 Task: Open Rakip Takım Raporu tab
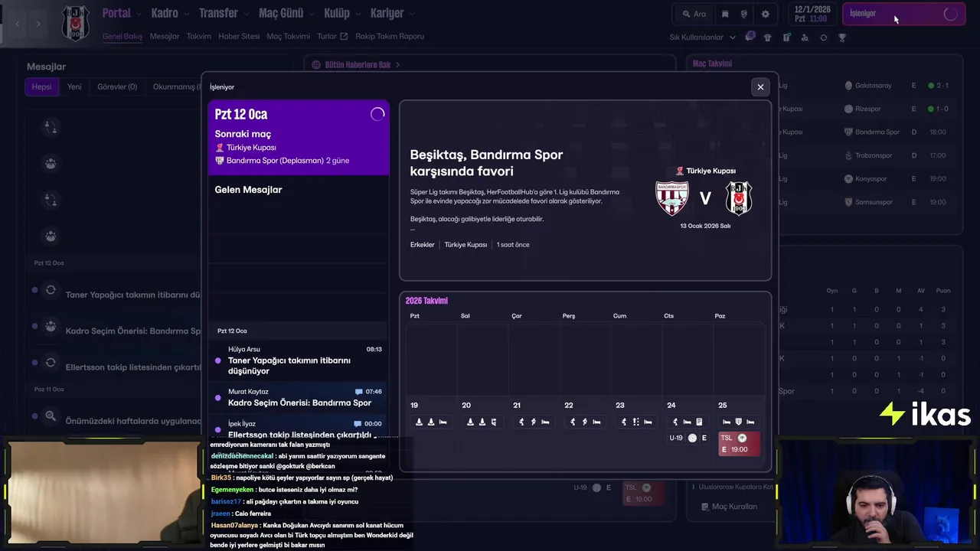(x=390, y=36)
